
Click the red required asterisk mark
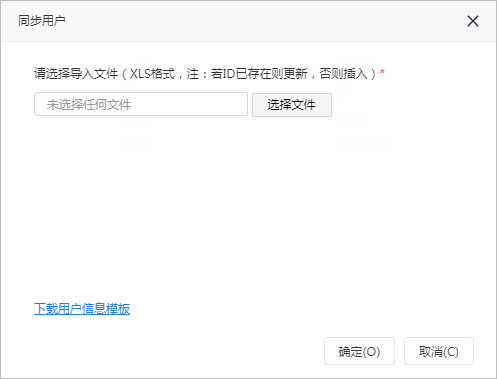coord(382,72)
